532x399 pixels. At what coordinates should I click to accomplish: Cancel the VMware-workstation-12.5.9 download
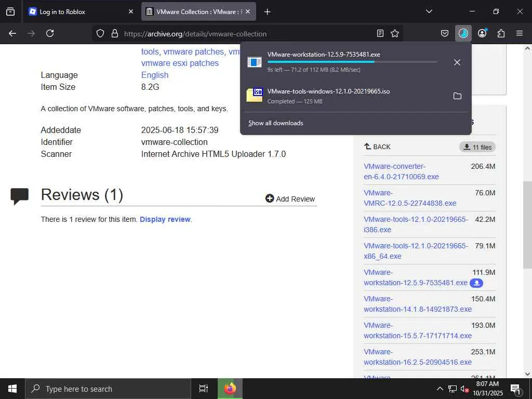pos(457,62)
